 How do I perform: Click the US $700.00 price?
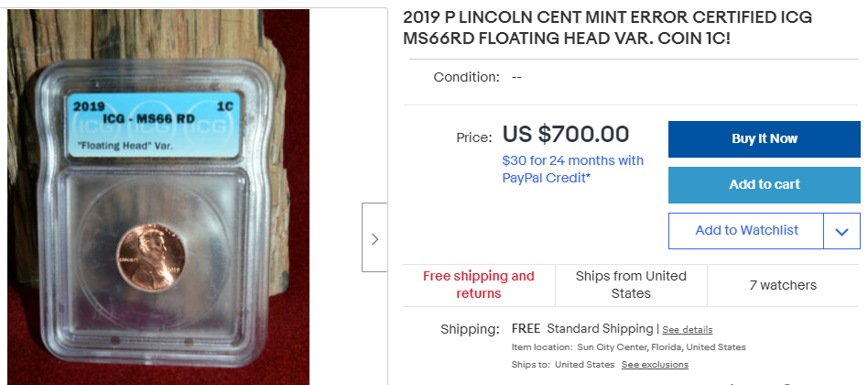(x=566, y=135)
